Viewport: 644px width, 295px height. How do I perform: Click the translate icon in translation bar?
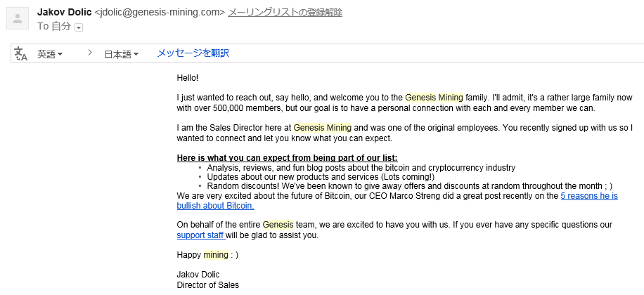click(x=21, y=53)
